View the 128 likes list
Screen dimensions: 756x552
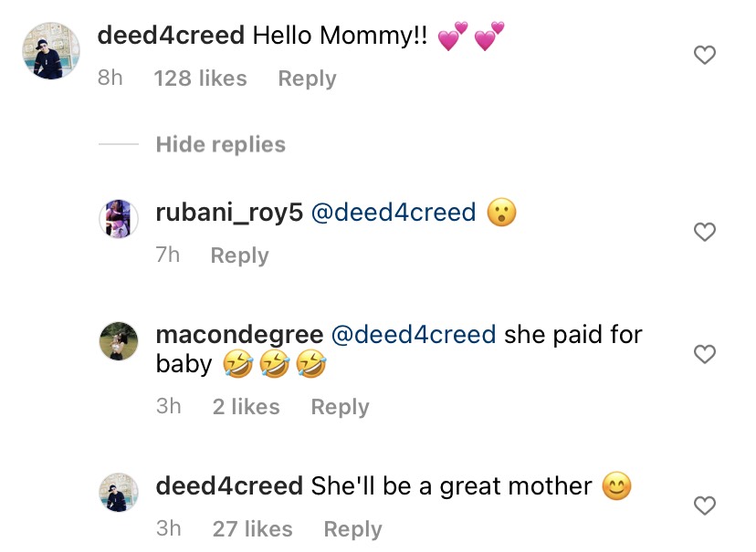(200, 78)
